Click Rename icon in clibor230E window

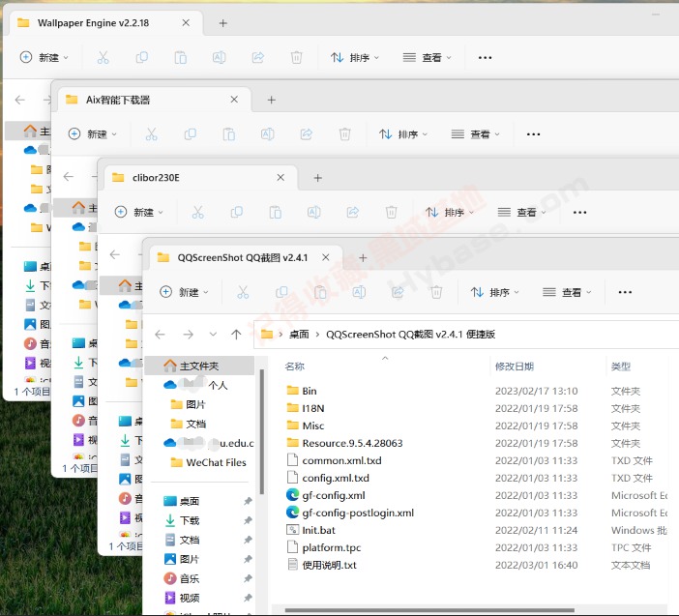point(314,213)
